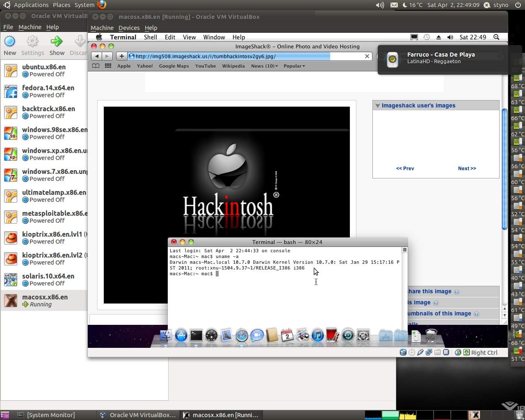
Task: Click Firefox launcher in the Ubuntu panel
Action: pyautogui.click(x=102, y=5)
